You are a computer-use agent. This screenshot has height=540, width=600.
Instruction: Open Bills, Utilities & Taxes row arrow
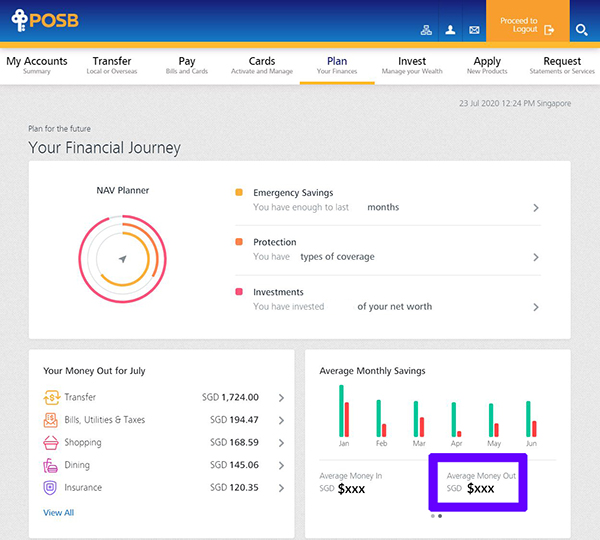(281, 420)
